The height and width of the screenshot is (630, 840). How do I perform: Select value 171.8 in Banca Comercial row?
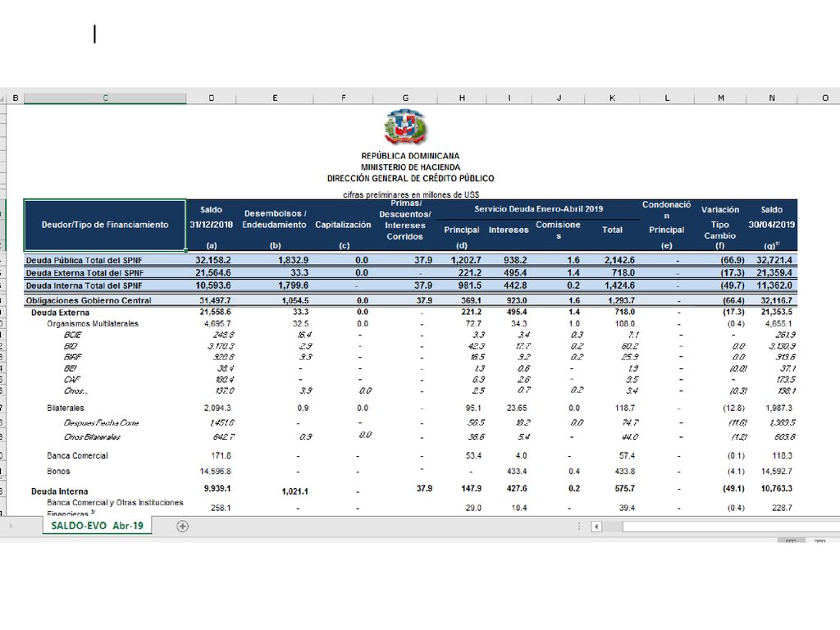pos(221,455)
